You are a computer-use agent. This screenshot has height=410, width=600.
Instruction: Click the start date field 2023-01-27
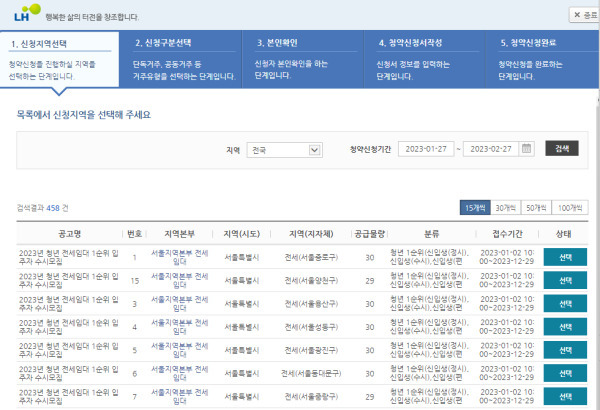(426, 149)
